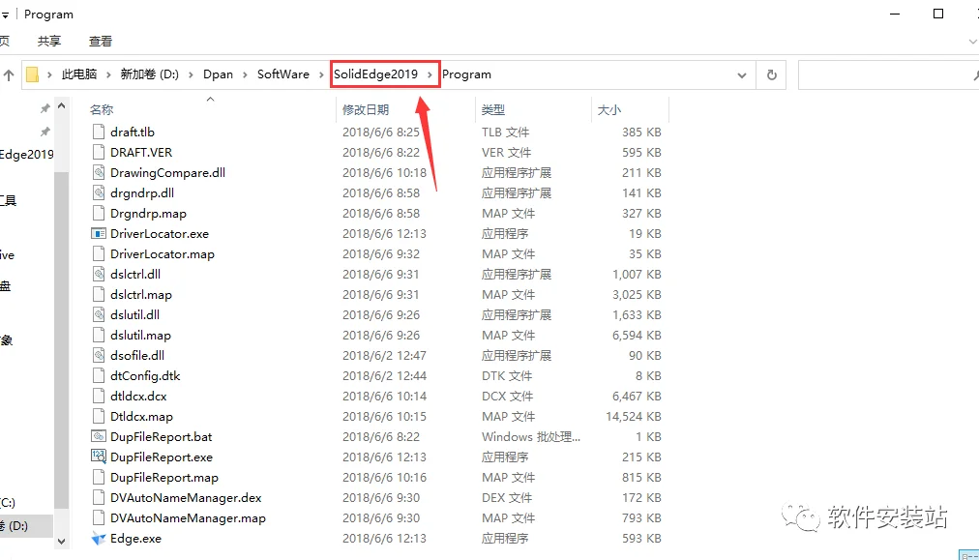This screenshot has width=979, height=560.
Task: Click the 2018/6/2 12:44 date cell
Action: coord(384,376)
